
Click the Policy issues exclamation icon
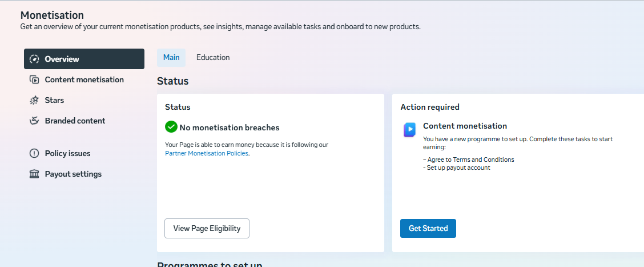pyautogui.click(x=34, y=153)
